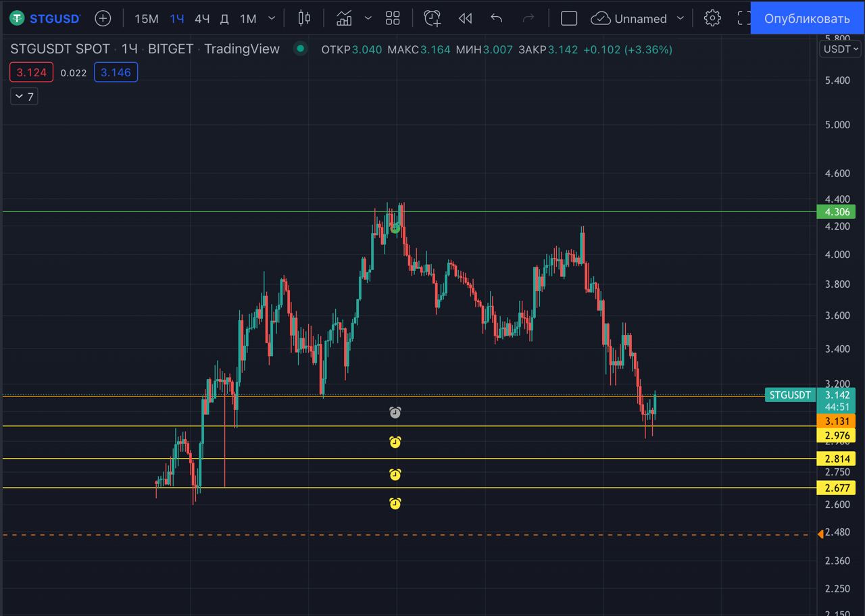Undo the last chart action
The width and height of the screenshot is (865, 616).
tap(497, 18)
